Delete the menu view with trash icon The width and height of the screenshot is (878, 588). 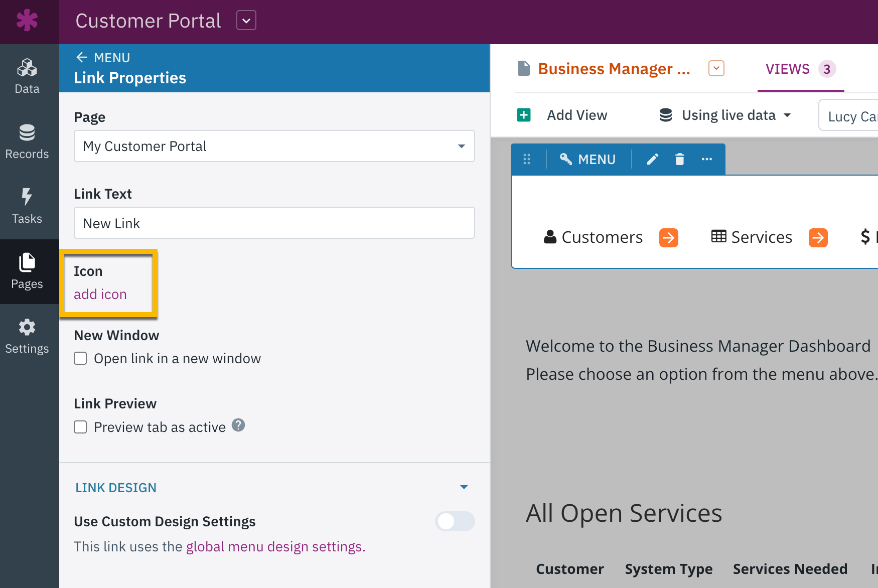680,160
